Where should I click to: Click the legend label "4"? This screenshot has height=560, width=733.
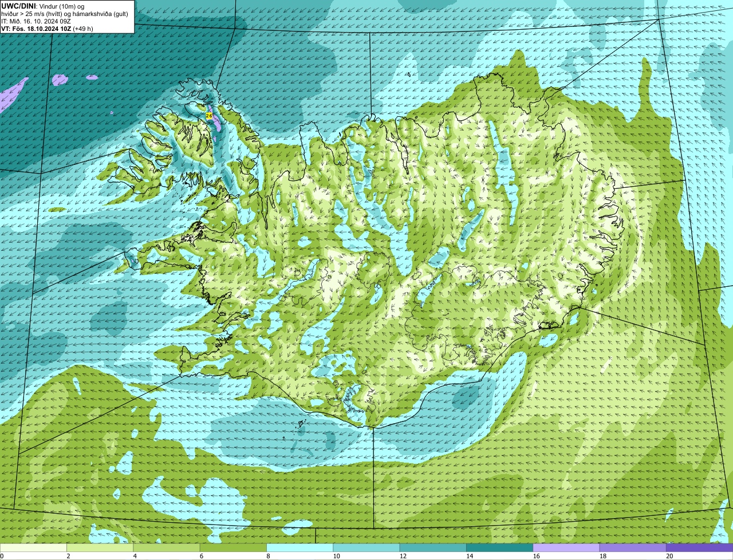pyautogui.click(x=135, y=556)
